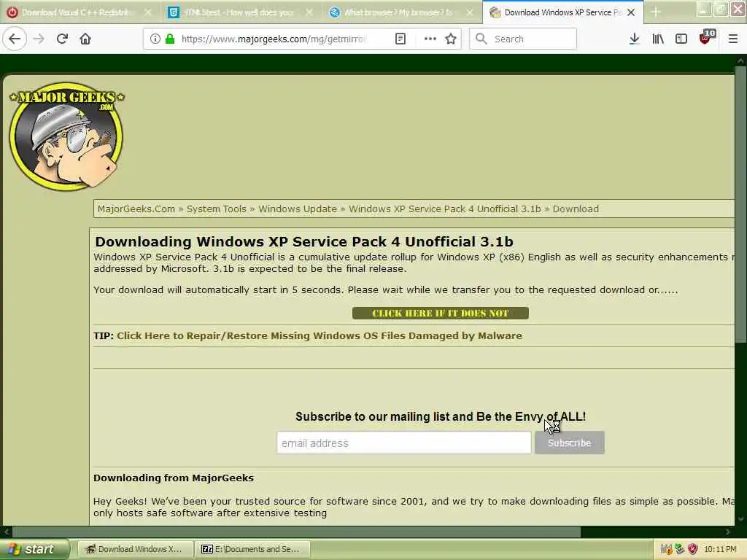
Task: Click the 10:11 PM taskbar clock
Action: (720, 549)
